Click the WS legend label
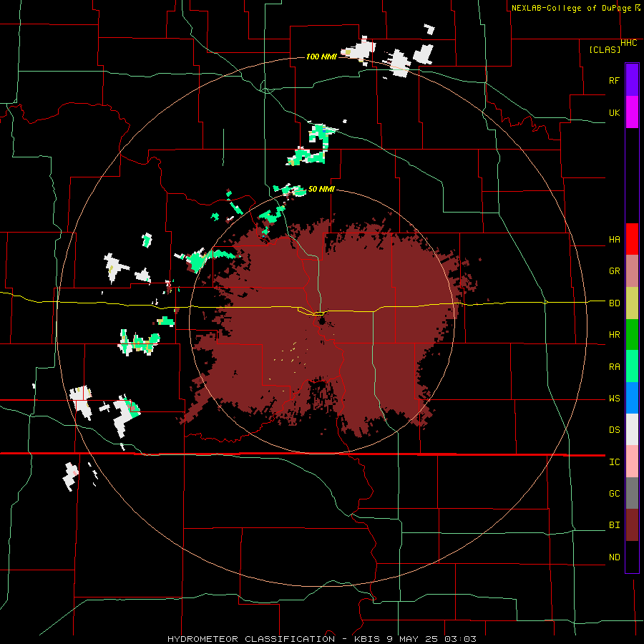644x644 pixels. pyautogui.click(x=615, y=398)
